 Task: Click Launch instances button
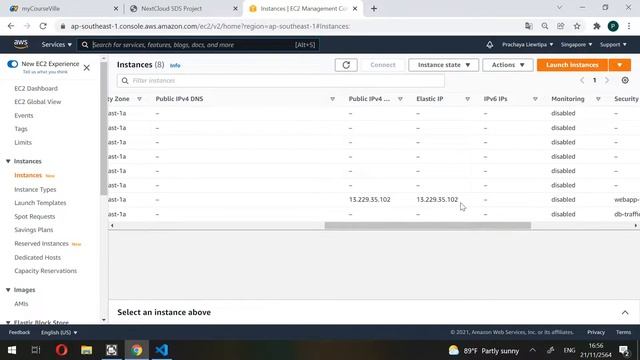(x=572, y=65)
